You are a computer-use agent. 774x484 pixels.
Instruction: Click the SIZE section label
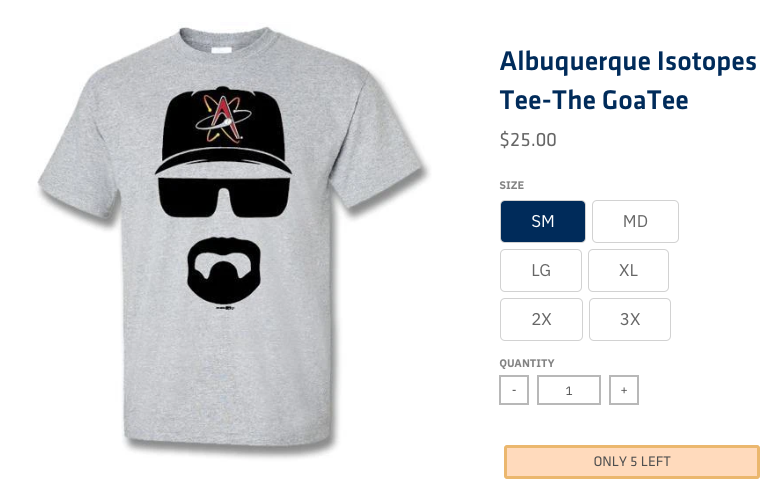point(511,186)
